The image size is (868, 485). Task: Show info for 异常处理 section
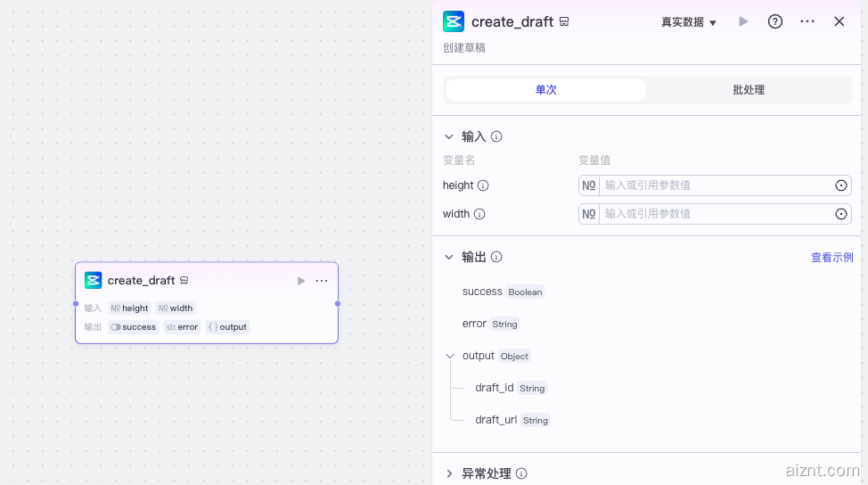click(x=521, y=473)
